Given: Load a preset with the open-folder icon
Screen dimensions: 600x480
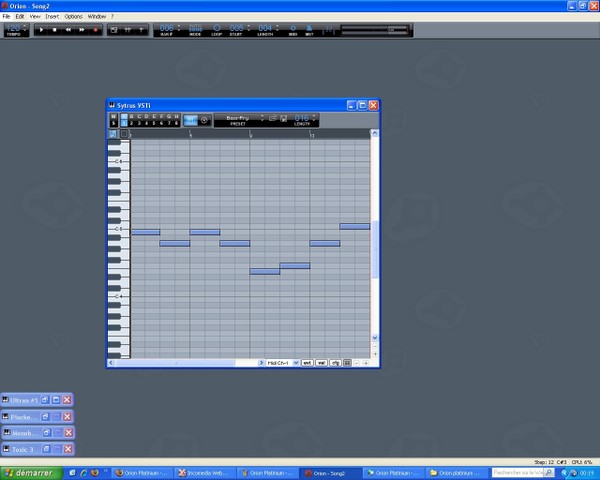Looking at the screenshot, I should click(x=272, y=118).
